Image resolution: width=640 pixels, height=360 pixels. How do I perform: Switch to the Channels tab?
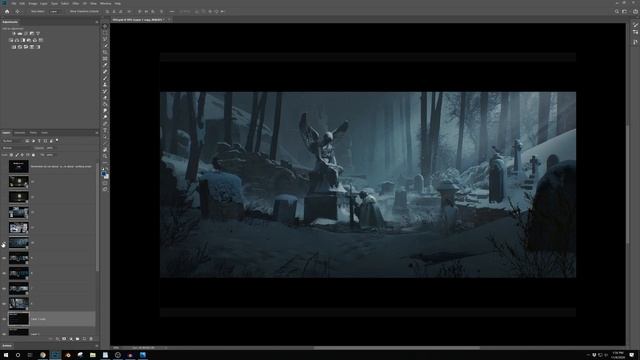[19, 133]
